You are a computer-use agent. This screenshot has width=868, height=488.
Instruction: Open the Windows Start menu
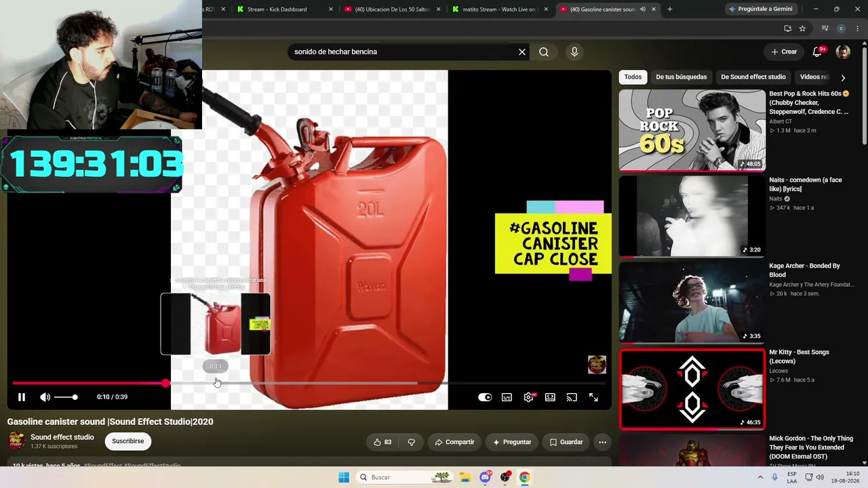(344, 477)
